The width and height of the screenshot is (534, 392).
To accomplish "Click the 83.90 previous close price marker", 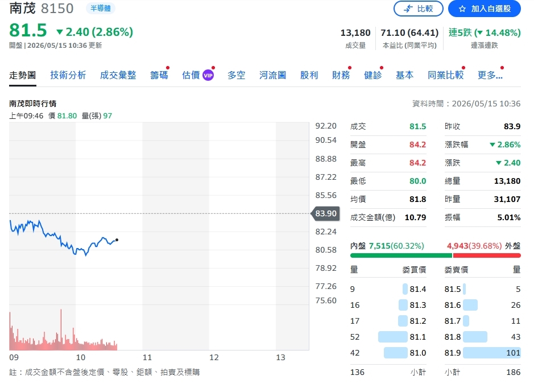I will [x=326, y=213].
